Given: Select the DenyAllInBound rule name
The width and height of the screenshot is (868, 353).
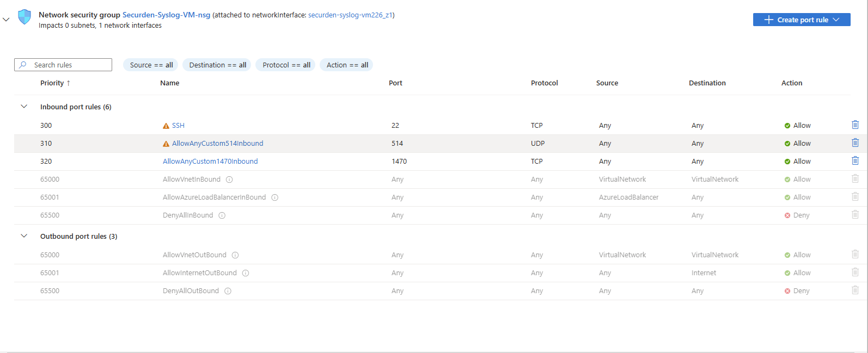Looking at the screenshot, I should pos(188,215).
